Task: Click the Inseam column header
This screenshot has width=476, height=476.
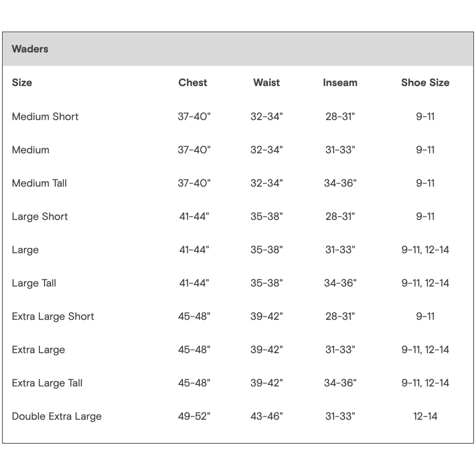Action: pos(340,83)
